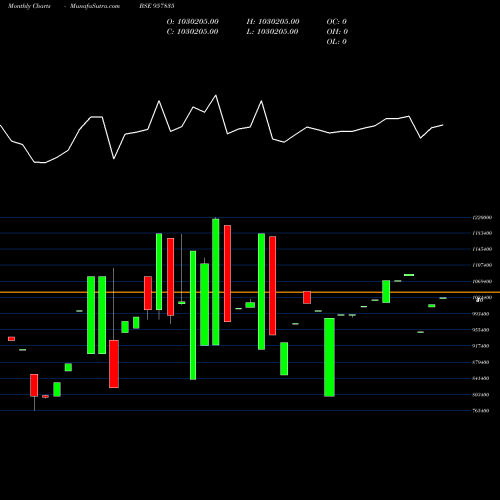500x500 pixels.
Task: Click the close value "C: 1030205.00"
Action: (x=193, y=32)
